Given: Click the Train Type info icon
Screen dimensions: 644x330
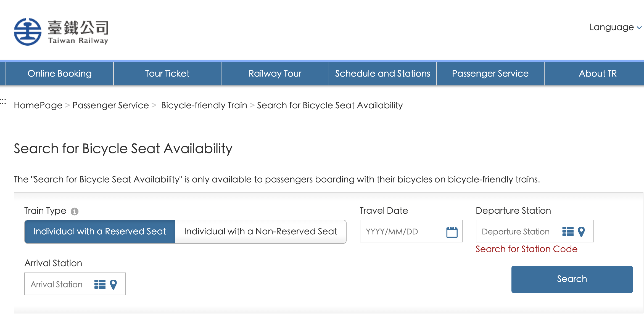Looking at the screenshot, I should coord(75,211).
